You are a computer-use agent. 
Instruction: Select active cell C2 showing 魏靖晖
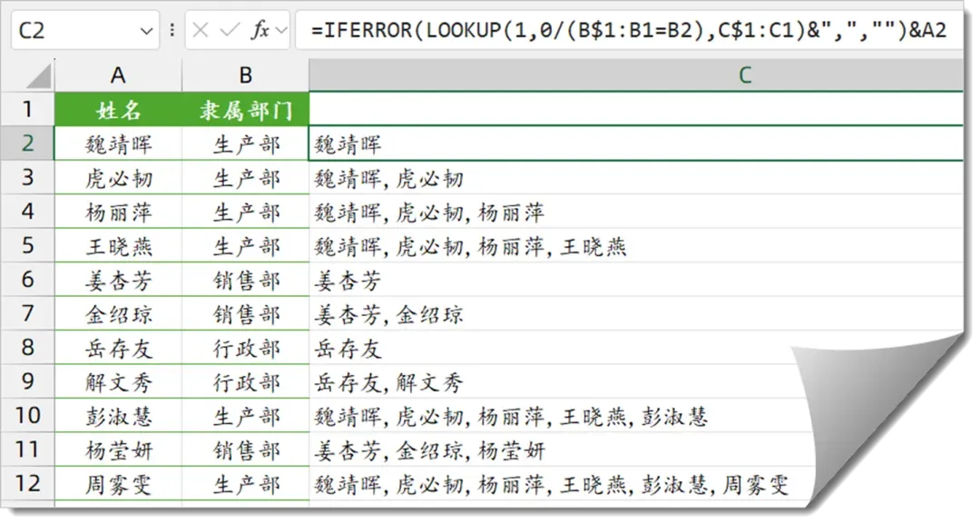(635, 143)
